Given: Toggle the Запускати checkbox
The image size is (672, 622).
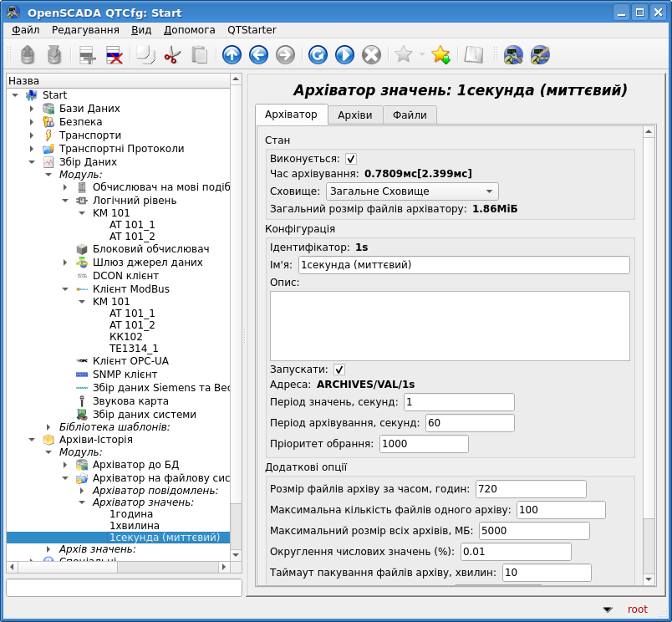Looking at the screenshot, I should (339, 370).
